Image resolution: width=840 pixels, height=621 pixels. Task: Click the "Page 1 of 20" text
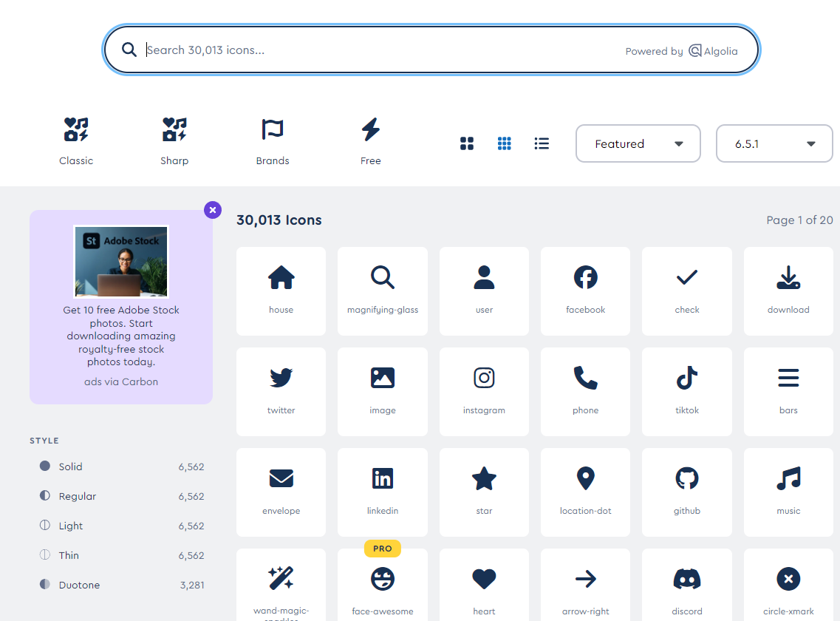coord(799,220)
